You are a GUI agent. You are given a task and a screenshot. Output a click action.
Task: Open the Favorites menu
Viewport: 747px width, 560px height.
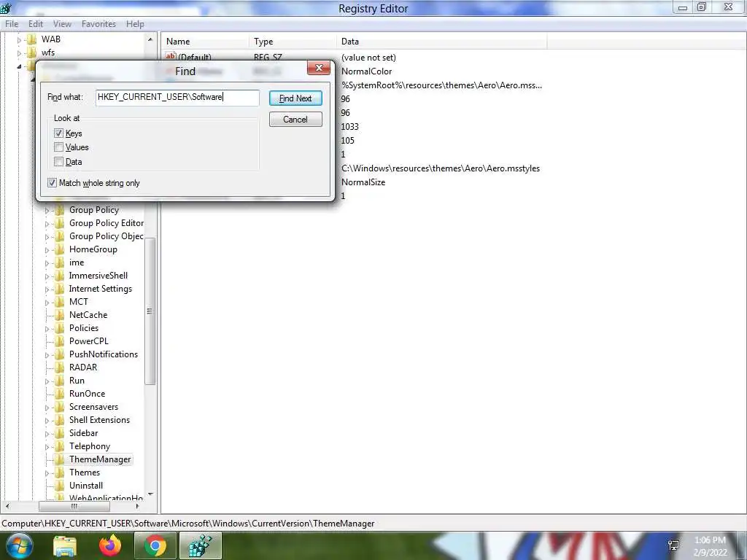point(98,24)
